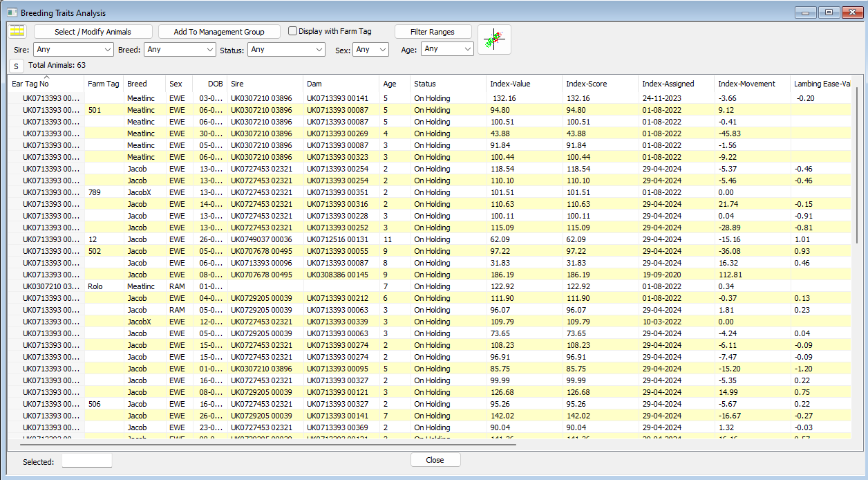Expand the Status filter dropdown
This screenshot has width=868, height=480.
[x=287, y=50]
